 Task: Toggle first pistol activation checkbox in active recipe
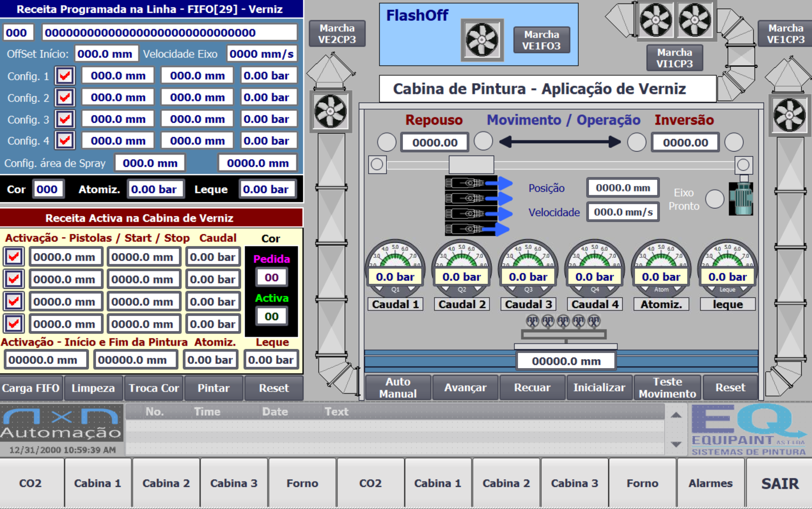tap(14, 257)
